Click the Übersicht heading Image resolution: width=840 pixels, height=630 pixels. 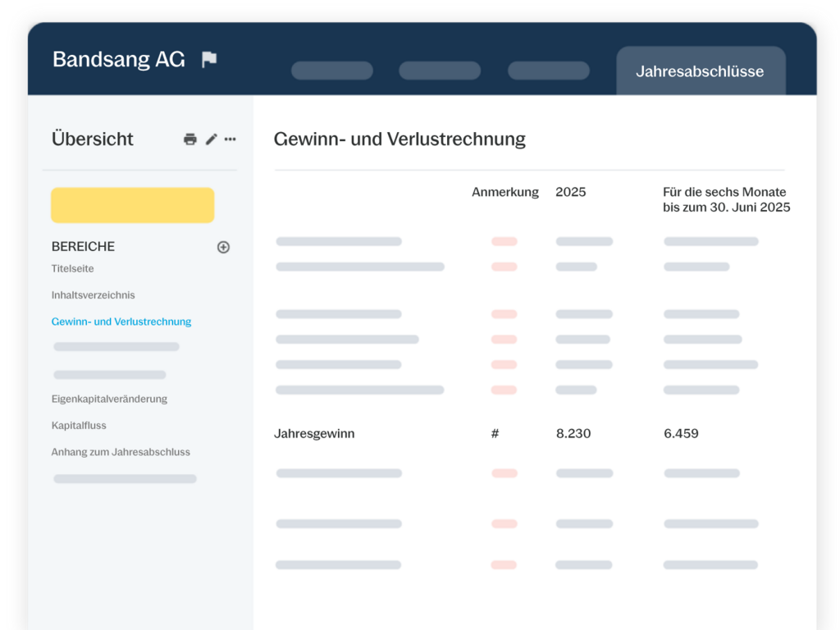tap(92, 139)
